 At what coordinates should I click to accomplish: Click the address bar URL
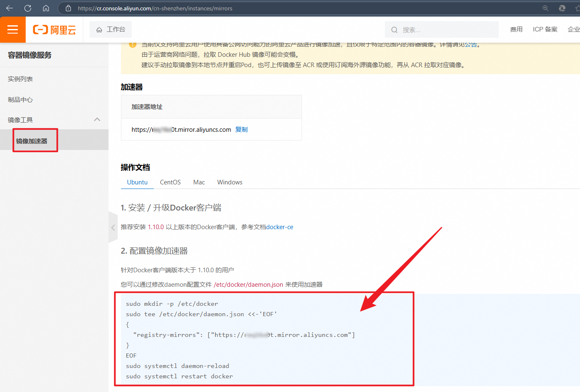(155, 8)
